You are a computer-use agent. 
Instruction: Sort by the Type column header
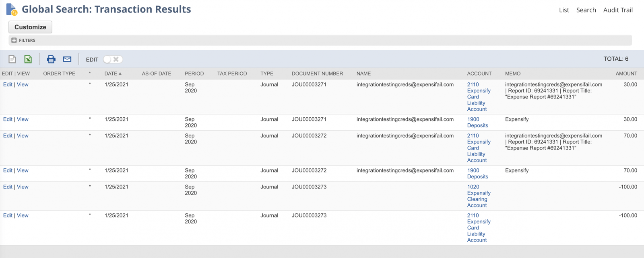(x=266, y=74)
